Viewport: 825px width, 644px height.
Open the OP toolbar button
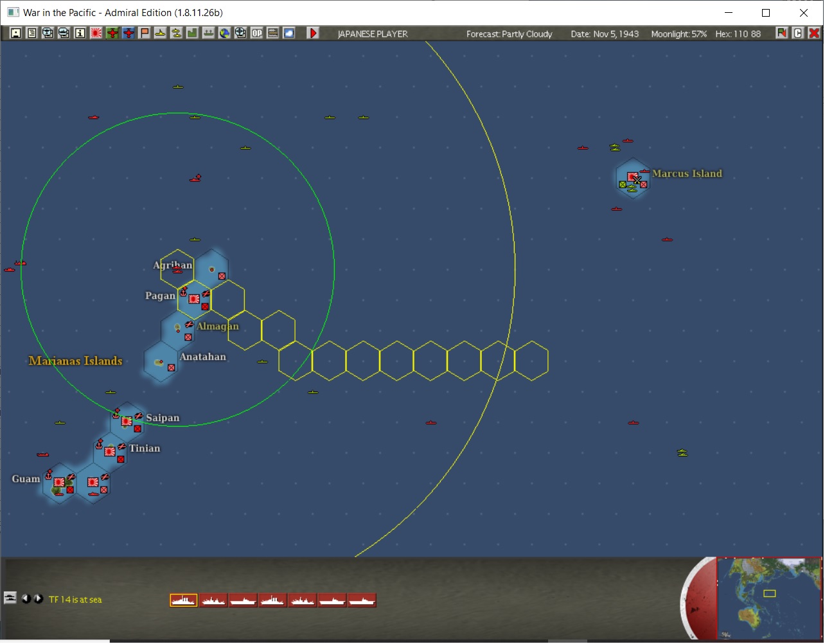pos(256,33)
